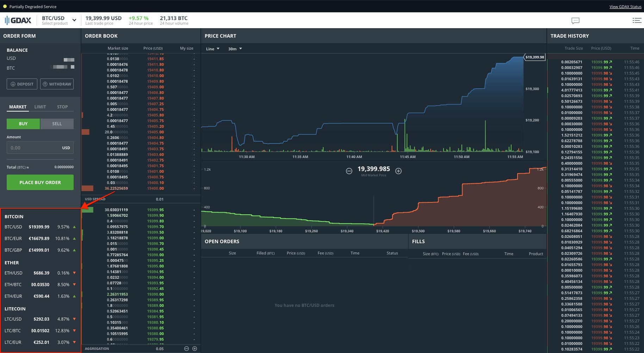Switch to the Limit order tab
Image resolution: width=644 pixels, height=353 pixels.
pos(40,107)
